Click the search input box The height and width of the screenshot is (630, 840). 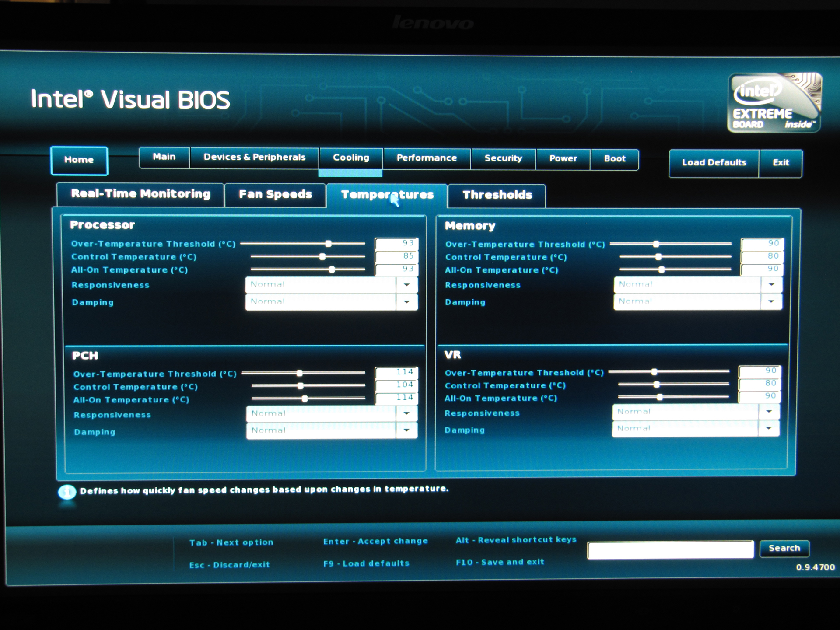[671, 549]
